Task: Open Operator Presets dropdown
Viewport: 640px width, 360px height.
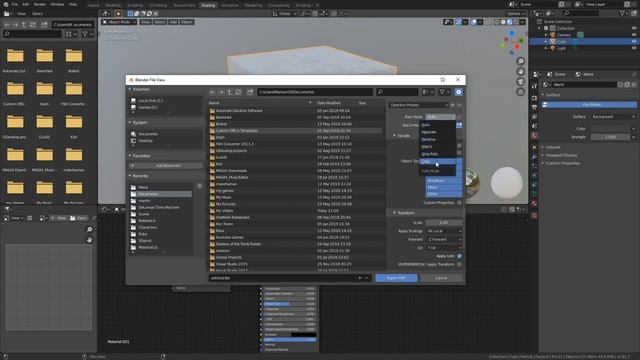Action: tap(418, 105)
